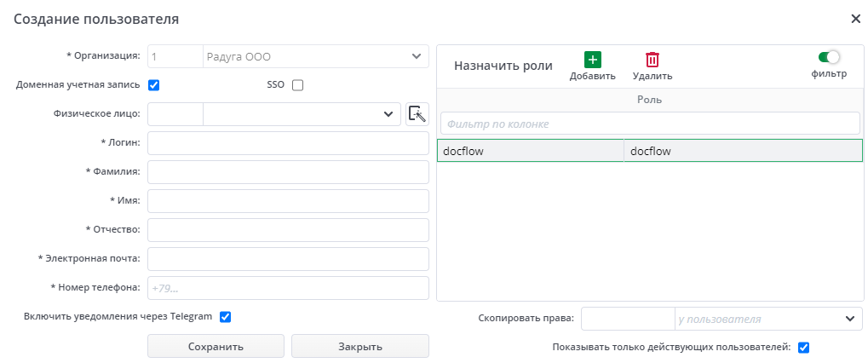Focus the Фильтр по колонке field

tap(649, 124)
